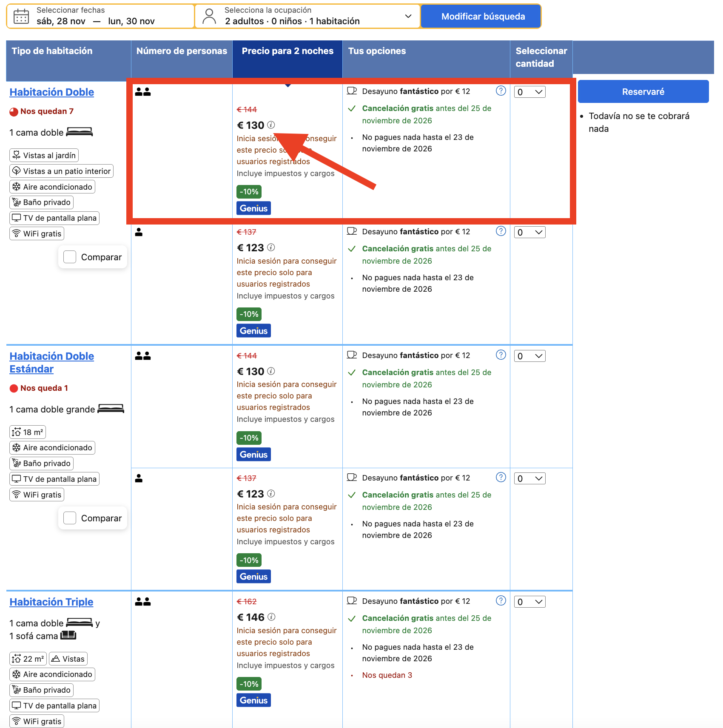
Task: Open help icon for Doble Estándar two-person breakfast
Action: click(x=501, y=355)
